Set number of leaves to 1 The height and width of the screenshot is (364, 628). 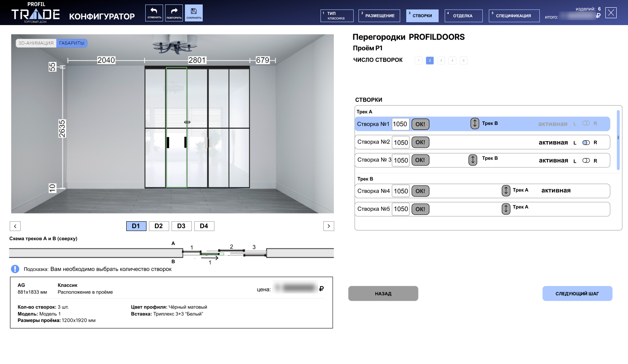pos(418,60)
